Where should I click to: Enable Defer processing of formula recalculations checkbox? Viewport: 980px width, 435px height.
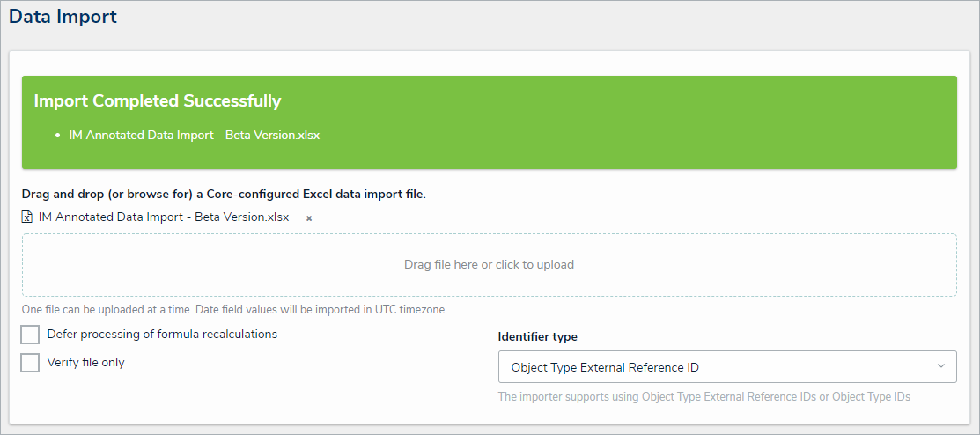coord(30,335)
